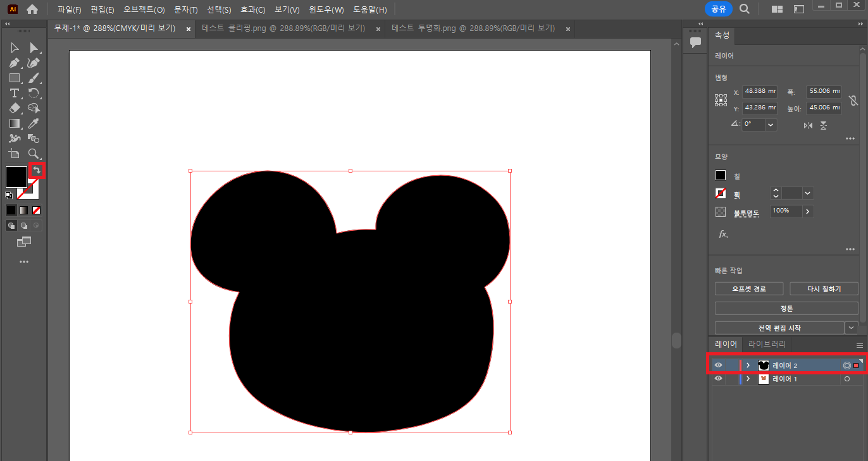Screen dimensions: 868x461
Task: Click the 오프셋 경로 button
Action: (x=749, y=289)
